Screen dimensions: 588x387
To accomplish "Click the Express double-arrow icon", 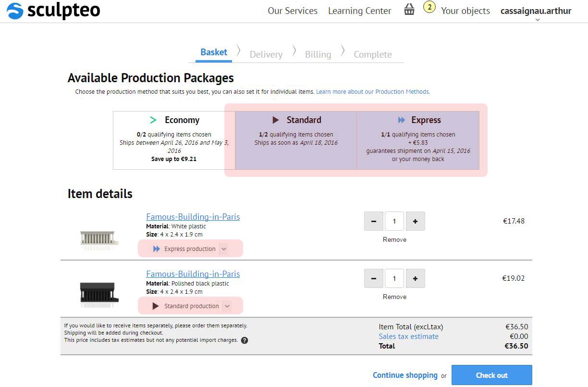I will (402, 120).
